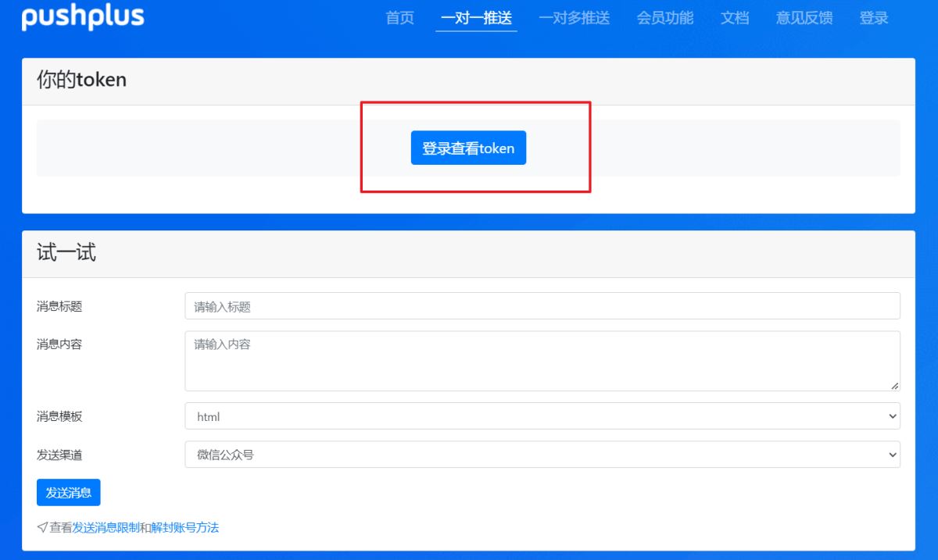
Task: Open 会员功能 menu item
Action: coord(665,18)
